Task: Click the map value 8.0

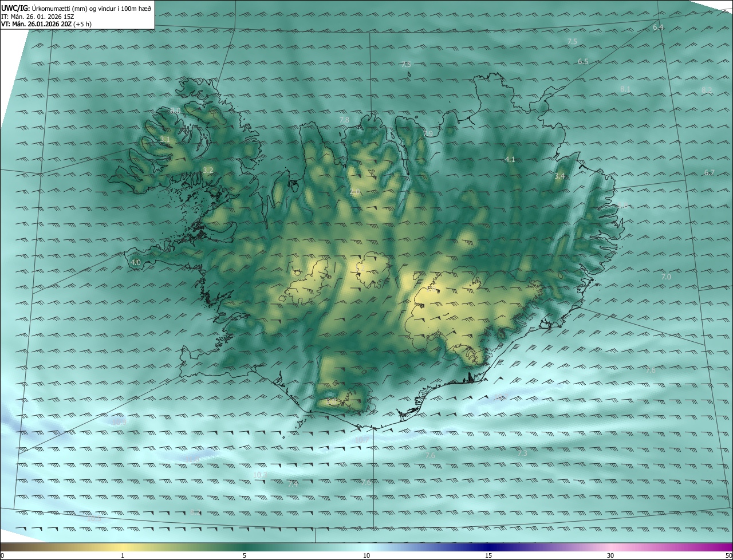Action: coord(176,110)
